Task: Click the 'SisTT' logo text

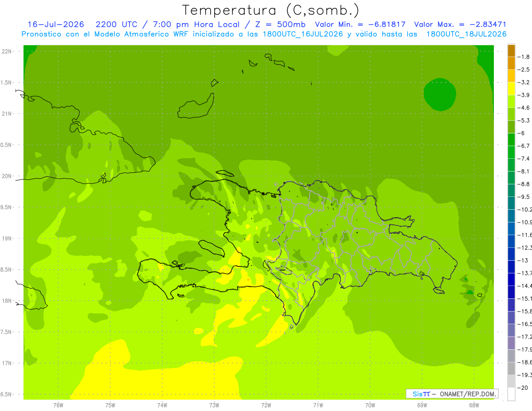Action: (421, 394)
